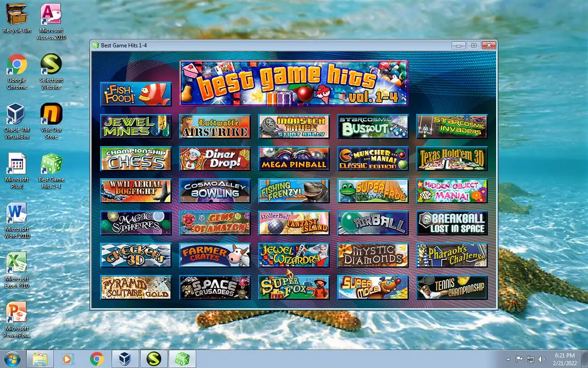Open Starcosmic Bustout game

point(373,126)
